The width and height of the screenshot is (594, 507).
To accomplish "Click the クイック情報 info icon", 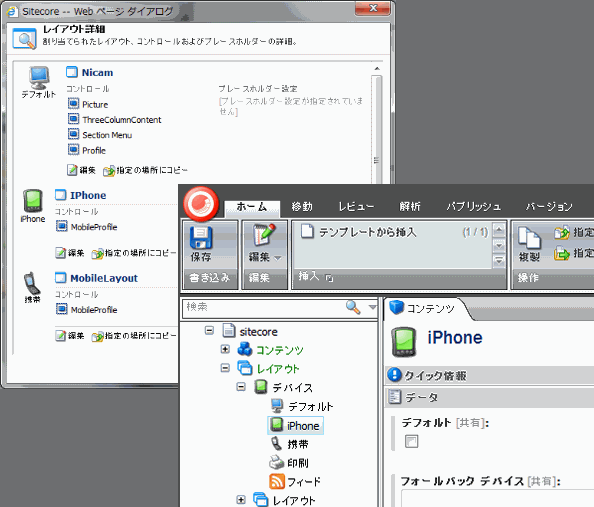I will tap(394, 375).
